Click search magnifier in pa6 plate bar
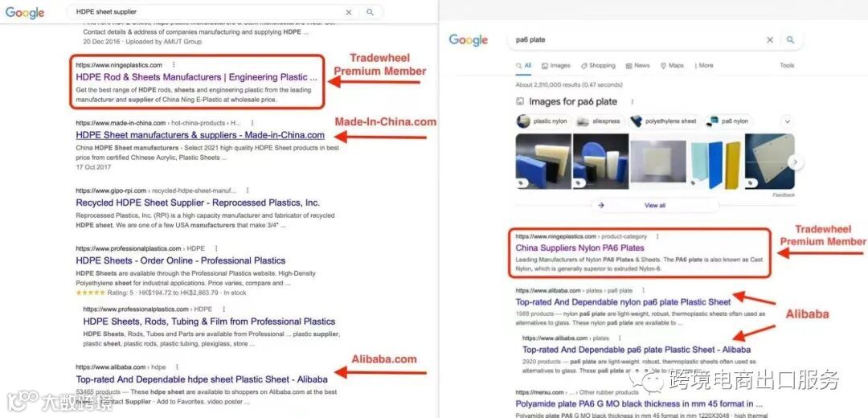This screenshot has height=418, width=868. pos(791,40)
